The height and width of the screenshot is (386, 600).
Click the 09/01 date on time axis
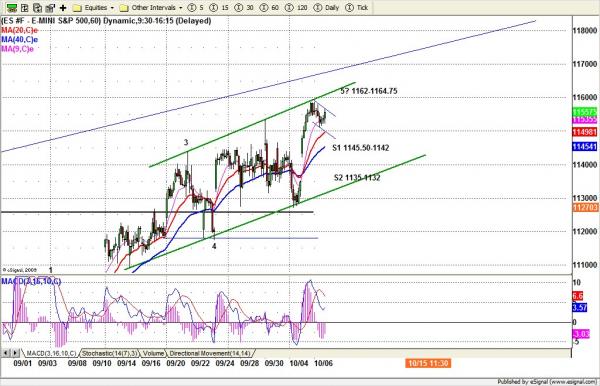[x=23, y=363]
